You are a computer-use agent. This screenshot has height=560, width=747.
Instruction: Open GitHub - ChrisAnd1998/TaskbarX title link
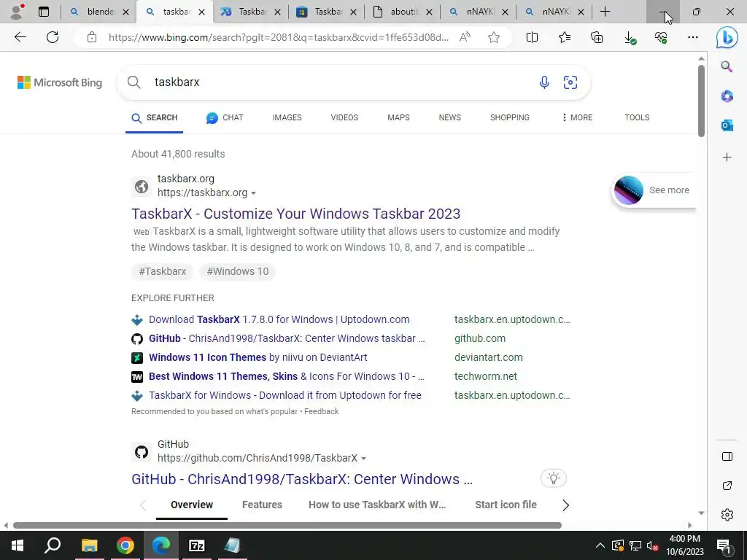(x=302, y=479)
